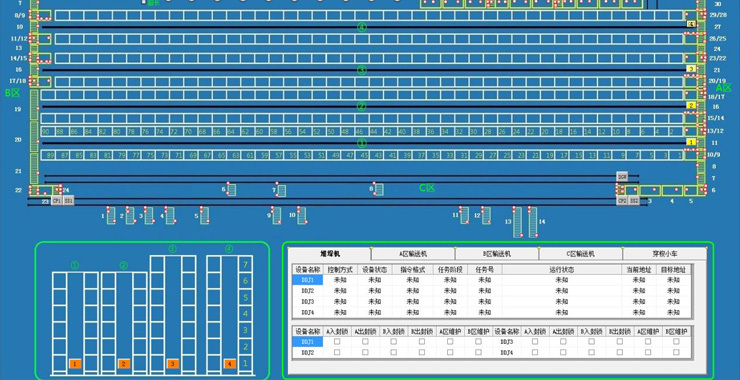Click the CP1 shuttle block
This screenshot has height=380, width=740.
point(56,201)
